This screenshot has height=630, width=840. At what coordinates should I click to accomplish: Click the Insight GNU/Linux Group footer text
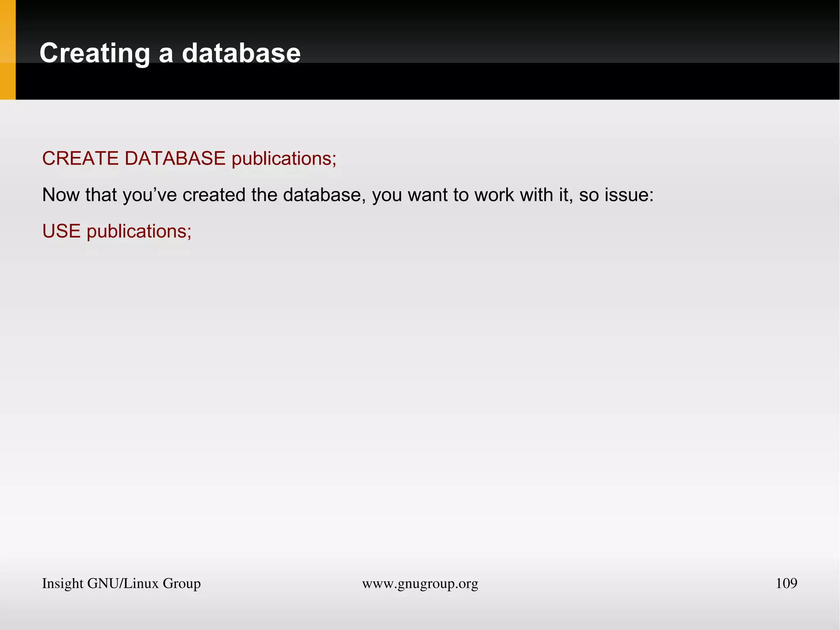[x=121, y=583]
